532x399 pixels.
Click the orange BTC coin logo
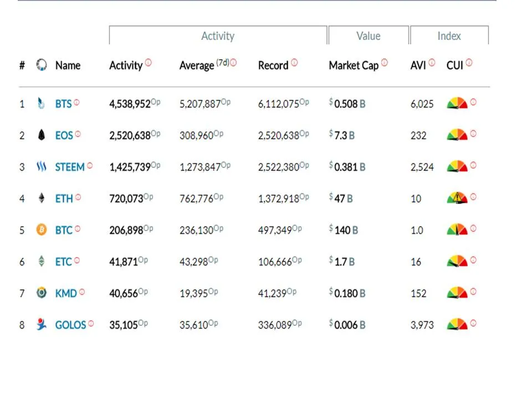point(42,229)
